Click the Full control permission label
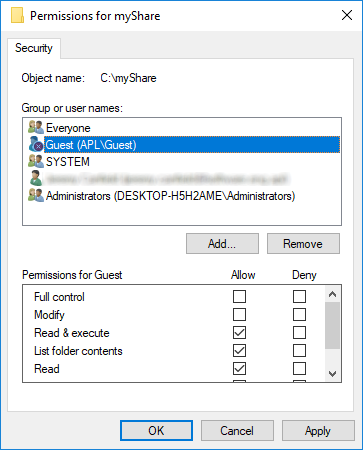The height and width of the screenshot is (450, 363). (59, 297)
